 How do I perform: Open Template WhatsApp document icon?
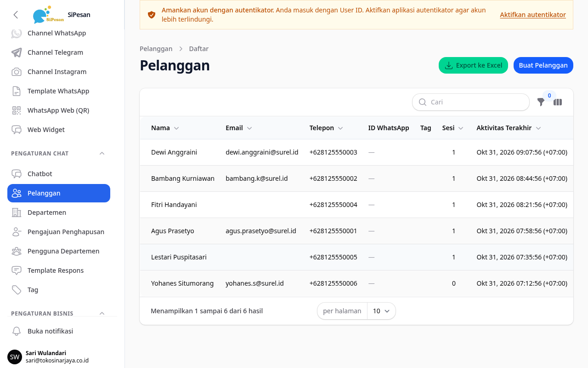(x=17, y=91)
